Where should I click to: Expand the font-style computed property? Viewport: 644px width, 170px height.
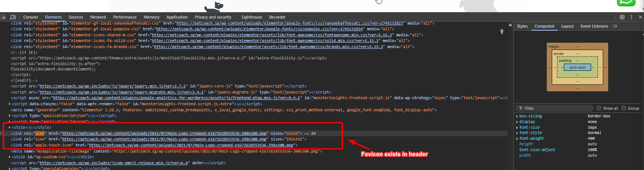pos(517,133)
